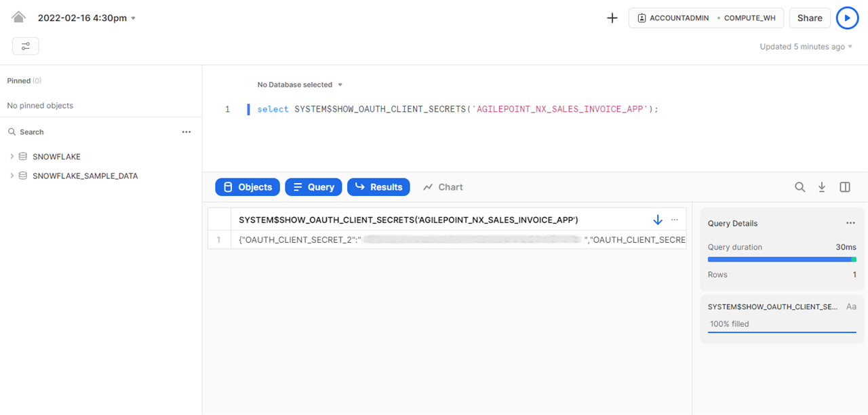Search the results with magnifier icon

(800, 187)
